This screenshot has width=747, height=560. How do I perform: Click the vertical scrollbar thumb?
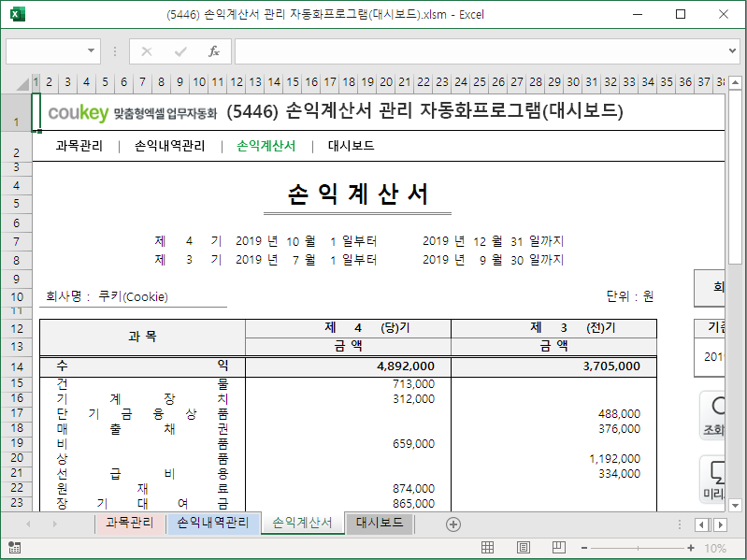[x=735, y=177]
